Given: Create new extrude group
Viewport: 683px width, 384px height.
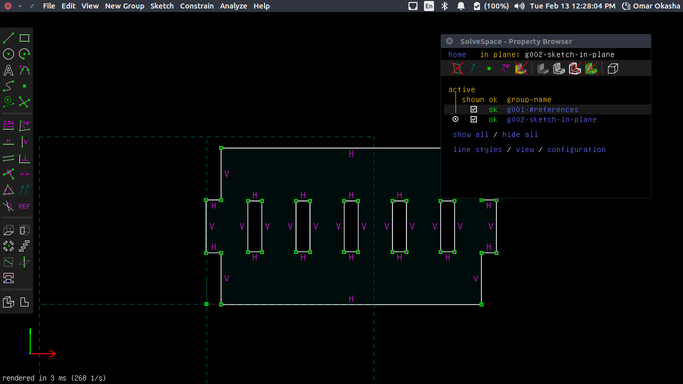Looking at the screenshot, I should click(x=8, y=230).
